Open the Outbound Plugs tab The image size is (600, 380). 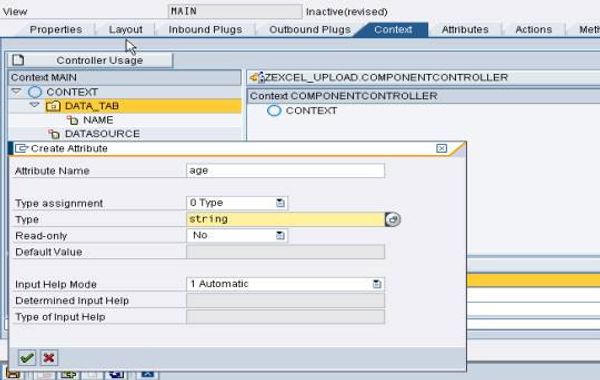coord(310,29)
